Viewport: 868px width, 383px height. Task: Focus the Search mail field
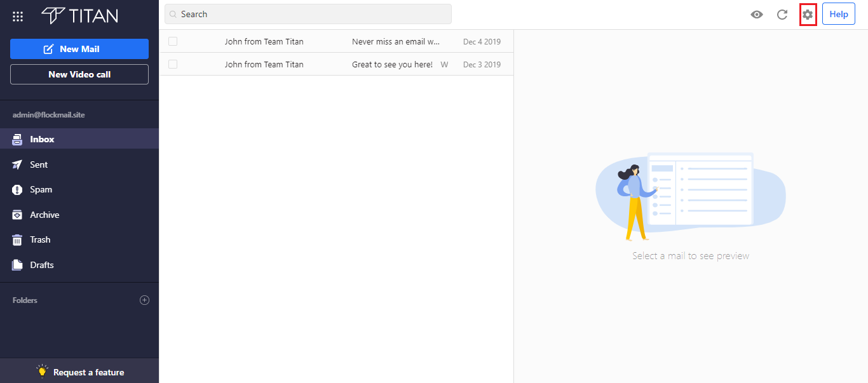pos(308,14)
